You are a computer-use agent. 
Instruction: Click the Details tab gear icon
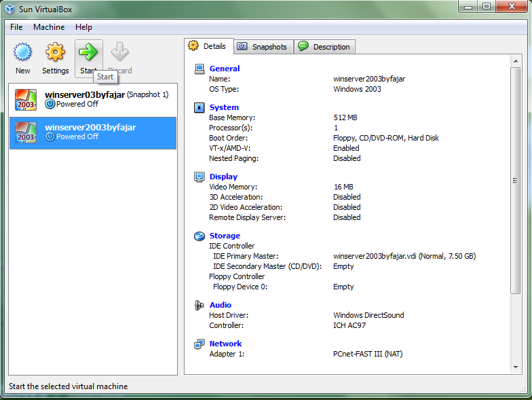coord(193,46)
